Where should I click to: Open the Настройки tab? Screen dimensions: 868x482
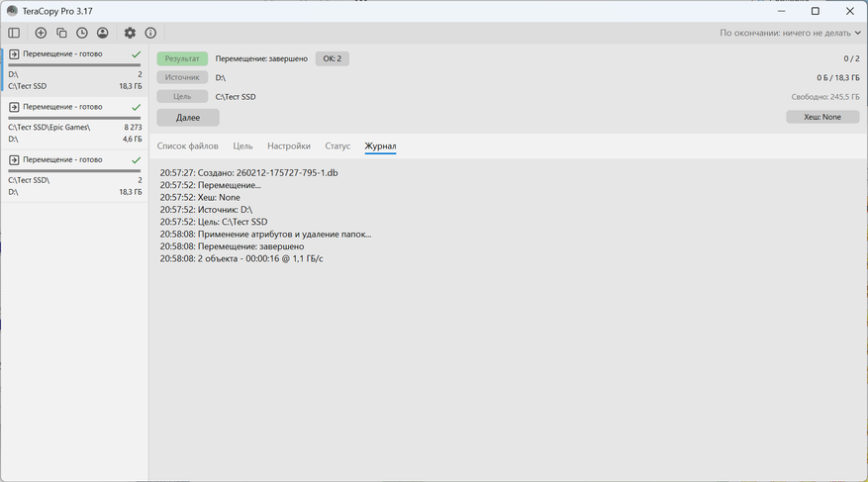(x=288, y=146)
